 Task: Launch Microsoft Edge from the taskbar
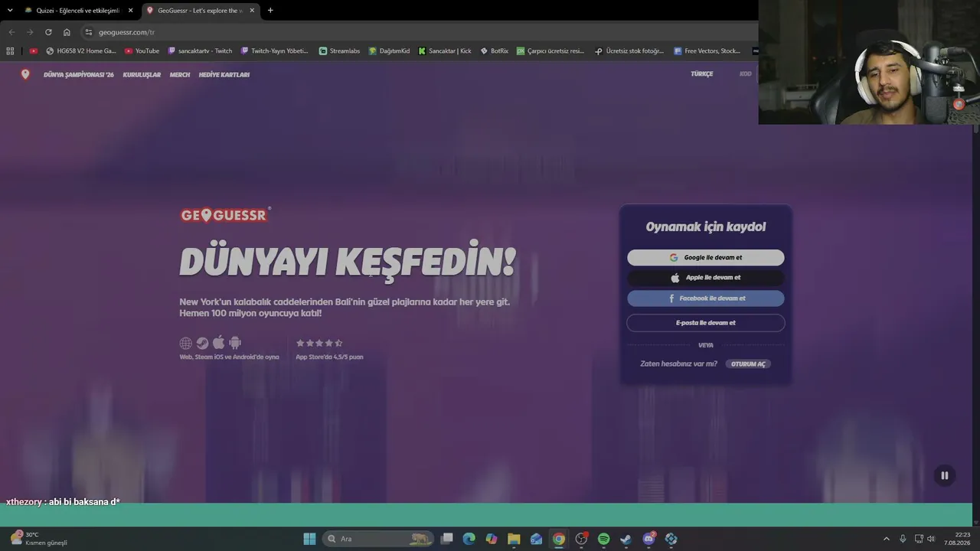tap(469, 539)
